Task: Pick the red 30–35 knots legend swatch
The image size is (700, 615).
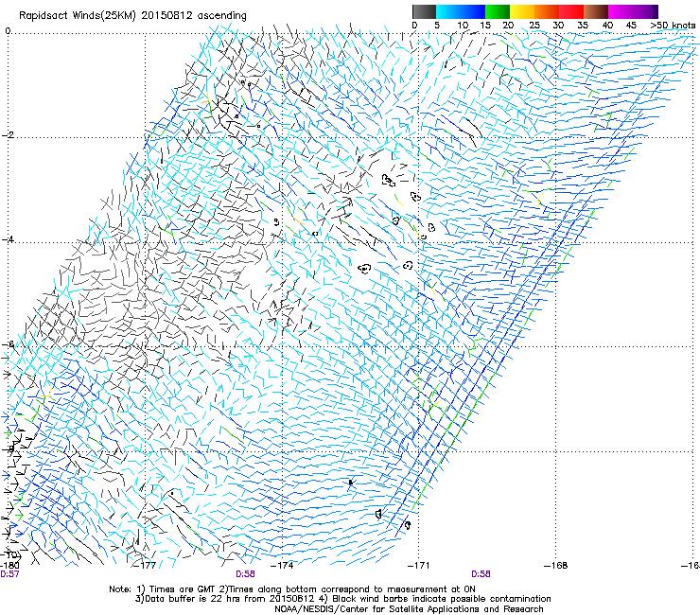Action: [x=571, y=11]
